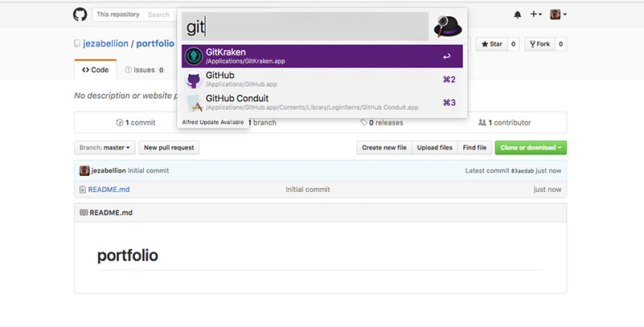
Task: Click the GitHub app icon in Alfred
Action: [x=194, y=80]
